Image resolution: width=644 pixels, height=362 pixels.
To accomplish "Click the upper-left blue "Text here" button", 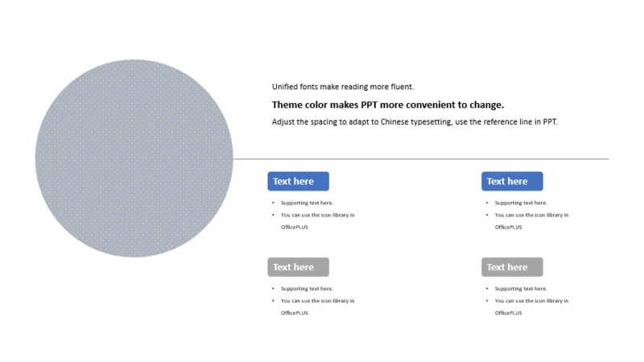I will (298, 181).
